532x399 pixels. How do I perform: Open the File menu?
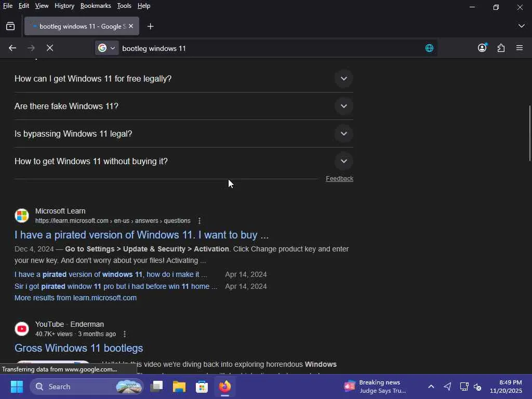[x=8, y=6]
